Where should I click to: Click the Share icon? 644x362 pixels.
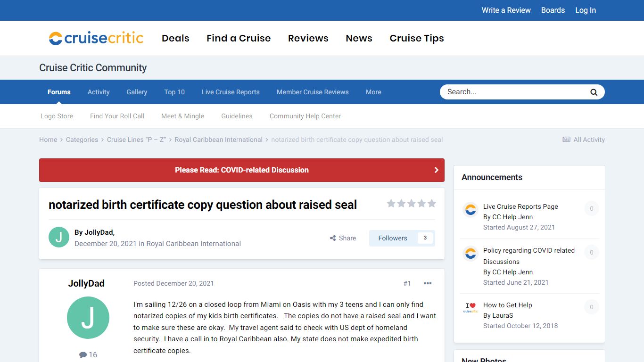(333, 239)
